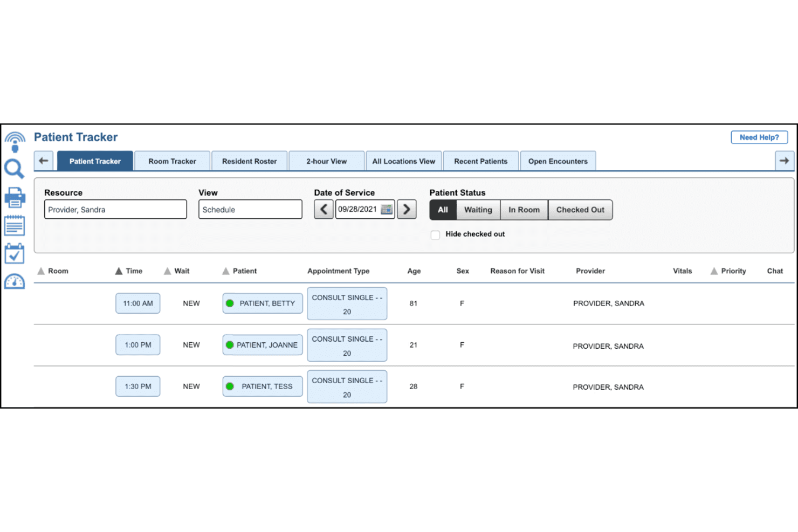
Task: Open the notepad list icon in sidebar
Action: (15, 225)
